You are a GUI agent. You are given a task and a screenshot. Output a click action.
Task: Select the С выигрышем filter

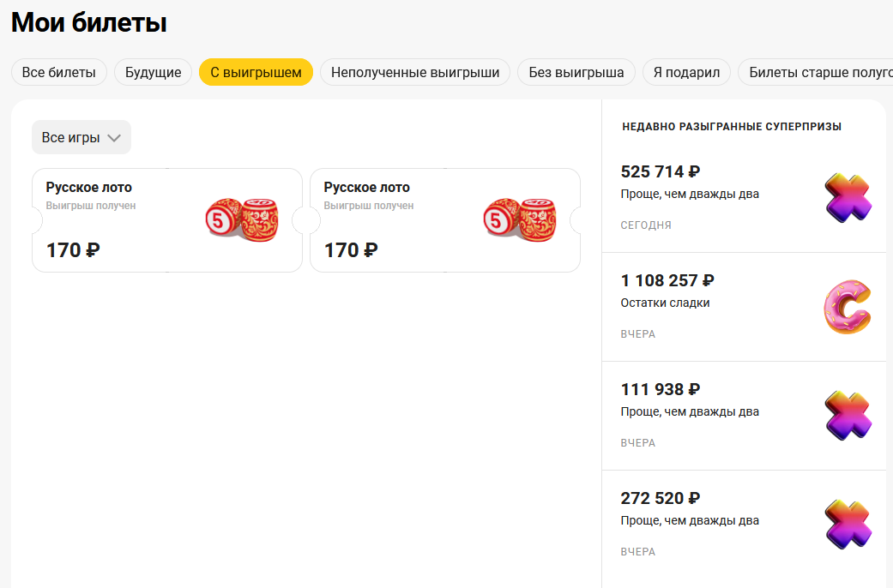pos(256,72)
